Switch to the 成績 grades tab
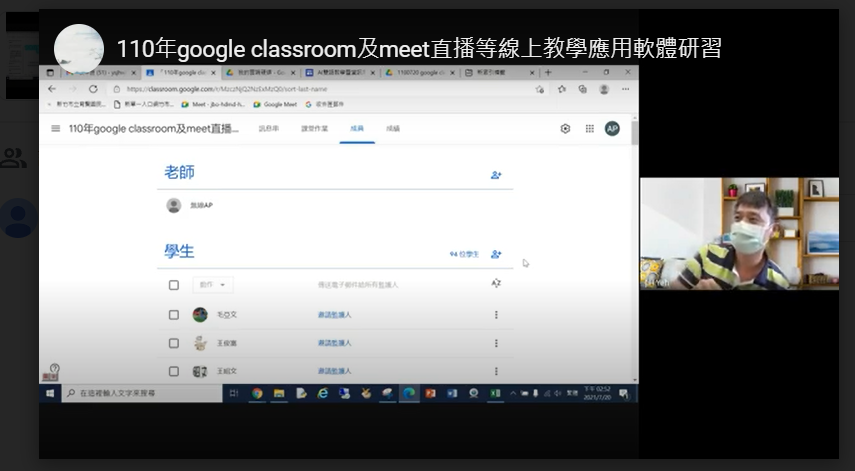The height and width of the screenshot is (471, 855). click(x=393, y=129)
